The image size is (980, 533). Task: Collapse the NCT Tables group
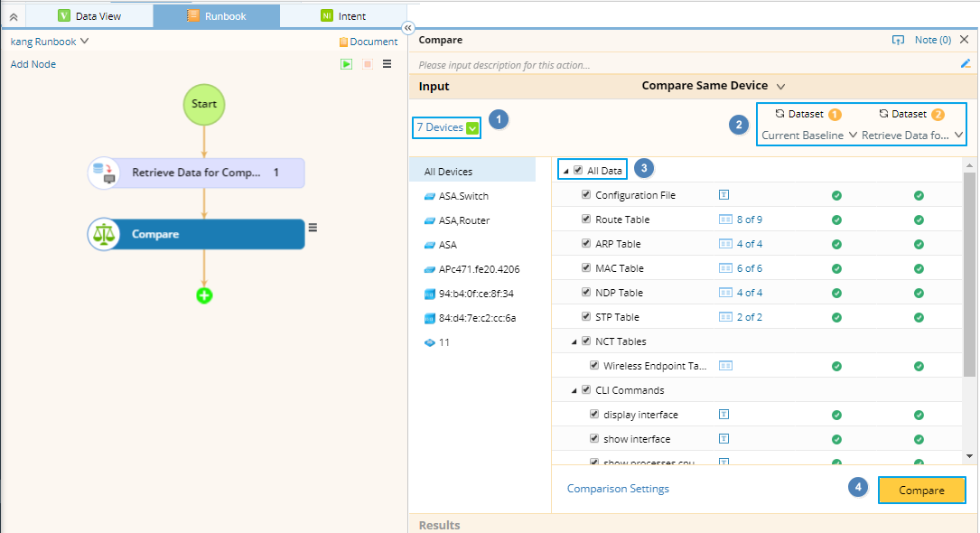coord(575,341)
